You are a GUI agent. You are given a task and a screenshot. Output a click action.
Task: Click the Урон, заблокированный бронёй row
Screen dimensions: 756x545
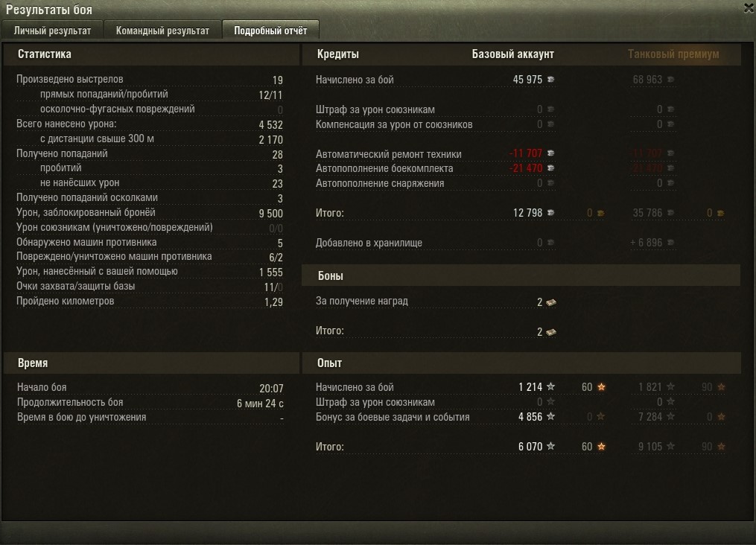[150, 212]
